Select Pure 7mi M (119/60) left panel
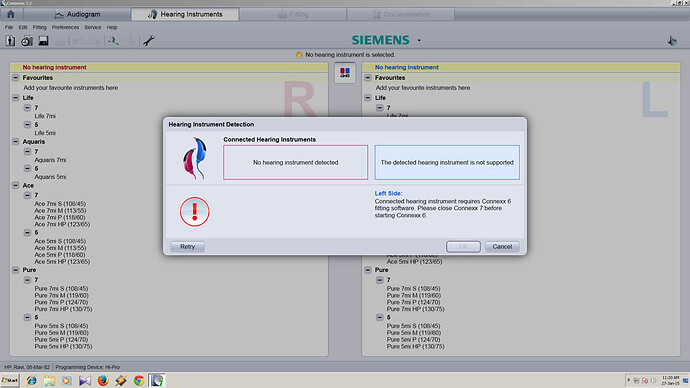 tap(61, 296)
